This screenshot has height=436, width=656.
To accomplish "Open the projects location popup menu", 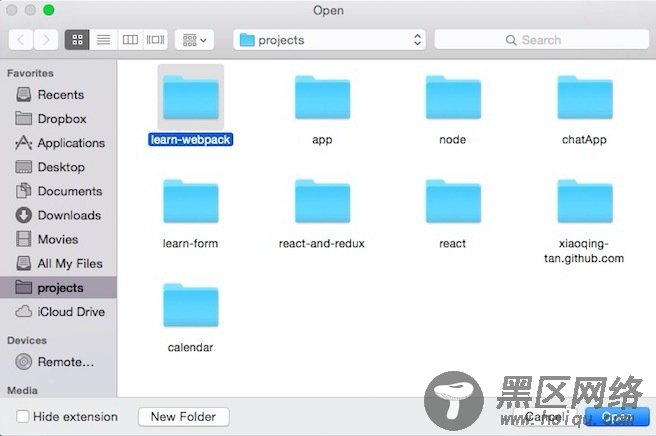I will 329,40.
